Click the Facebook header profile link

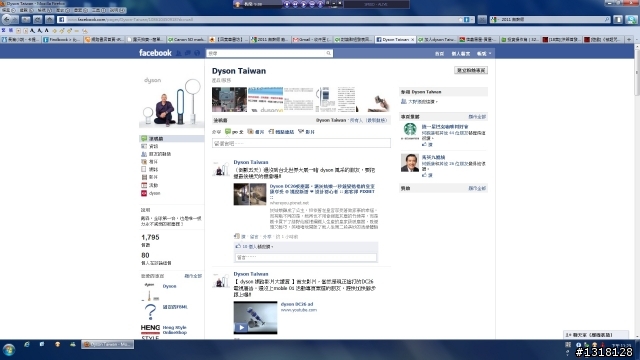tap(460, 53)
